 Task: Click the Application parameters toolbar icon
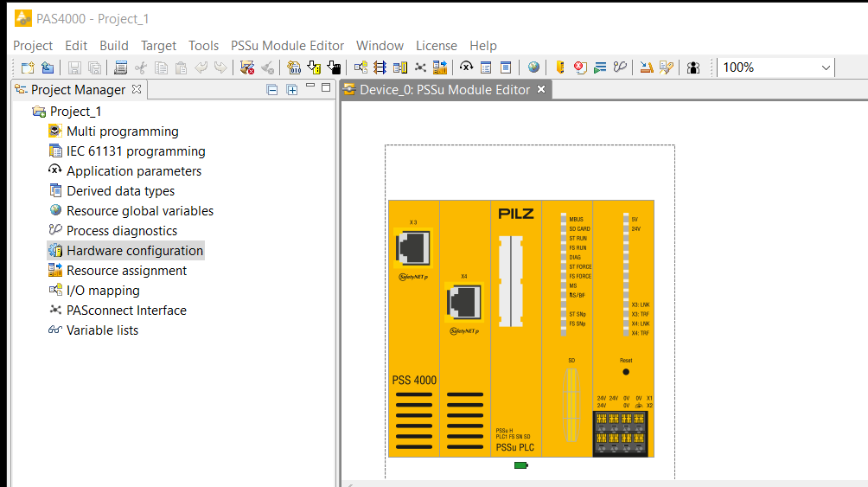(467, 67)
